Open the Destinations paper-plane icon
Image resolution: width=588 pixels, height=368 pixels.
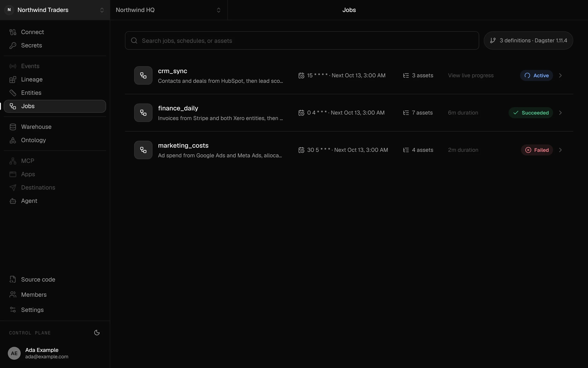[13, 188]
